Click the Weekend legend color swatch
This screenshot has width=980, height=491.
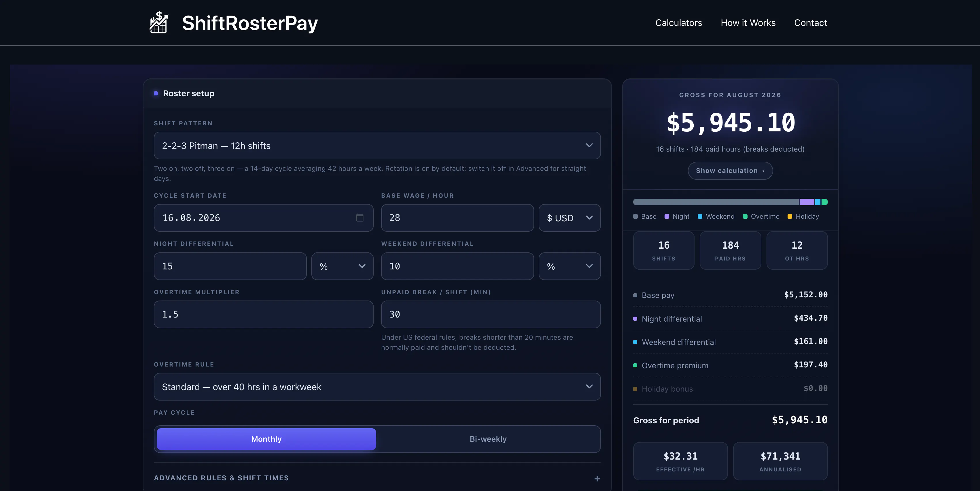tap(700, 217)
